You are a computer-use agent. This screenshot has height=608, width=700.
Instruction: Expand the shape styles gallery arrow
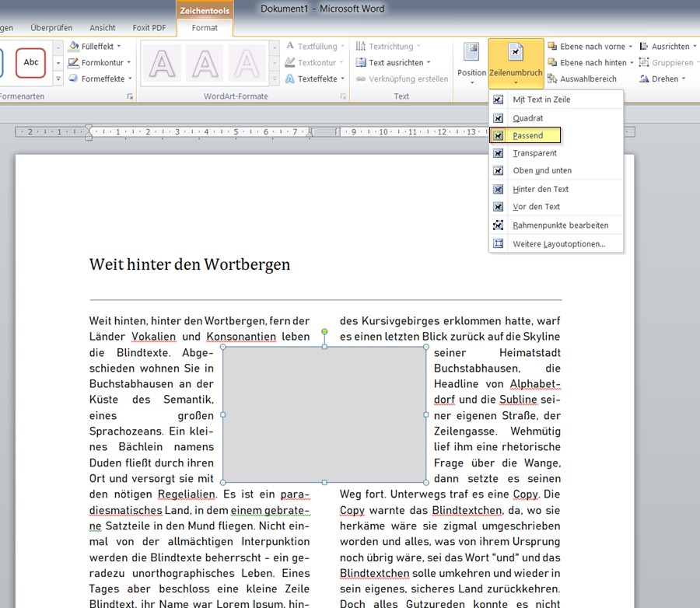[58, 79]
